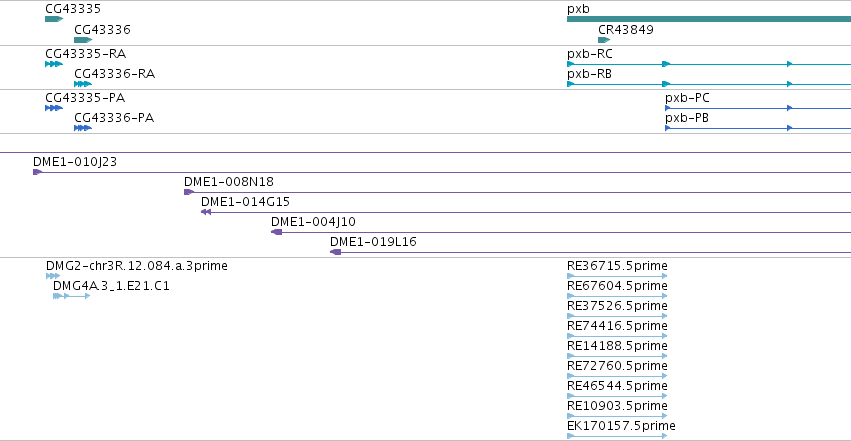Image resolution: width=851 pixels, height=441 pixels.
Task: Click the RE14188.5prime EST label
Action: click(617, 346)
